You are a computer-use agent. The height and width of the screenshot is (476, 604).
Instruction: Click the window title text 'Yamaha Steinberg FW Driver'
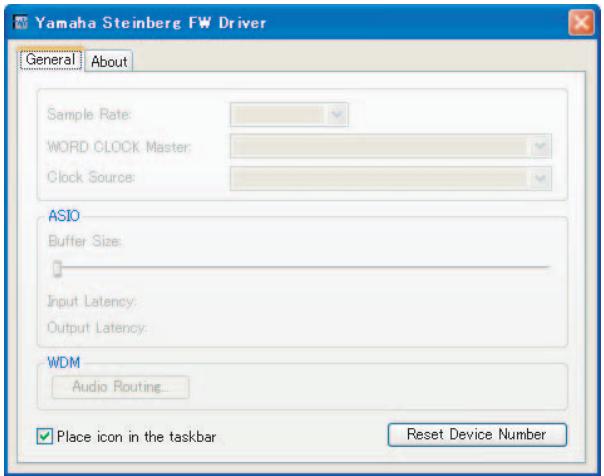[151, 23]
